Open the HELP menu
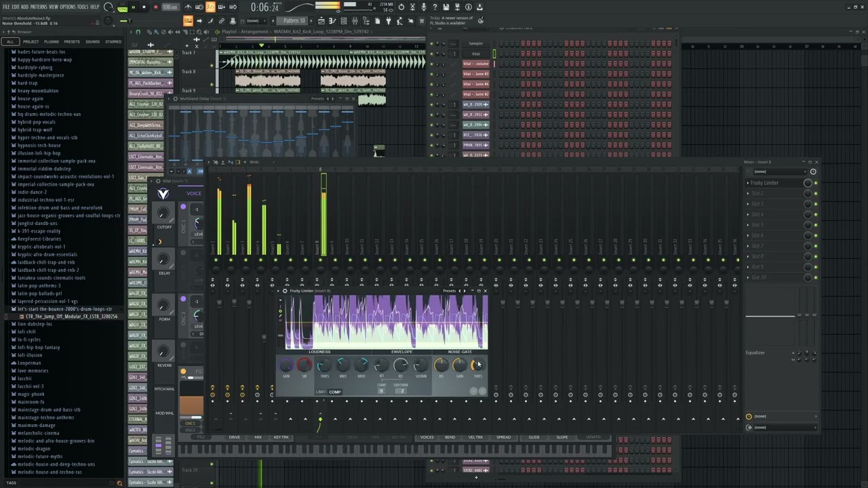Screen dimensions: 868x488 (x=94, y=7)
